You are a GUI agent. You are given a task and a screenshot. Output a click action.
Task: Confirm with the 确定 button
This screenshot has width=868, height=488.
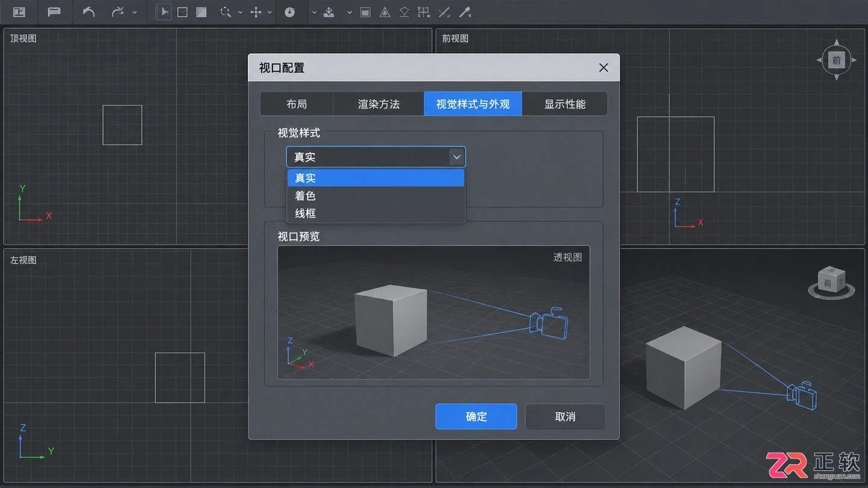476,416
